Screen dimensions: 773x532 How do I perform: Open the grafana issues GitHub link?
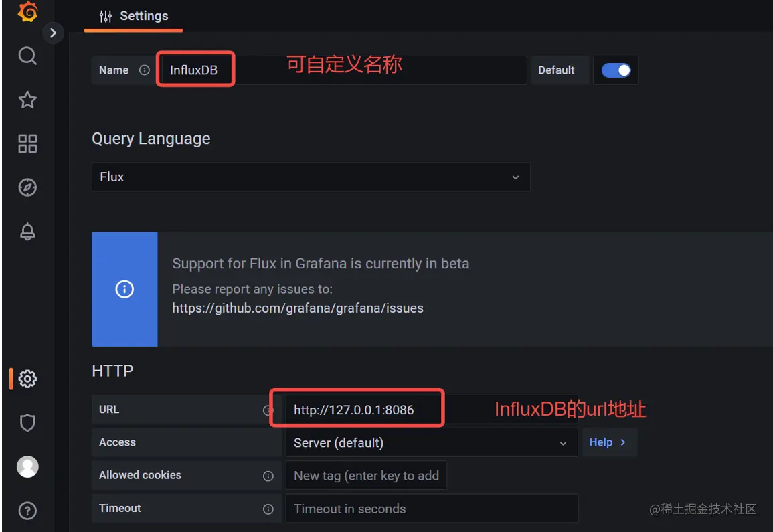[298, 308]
